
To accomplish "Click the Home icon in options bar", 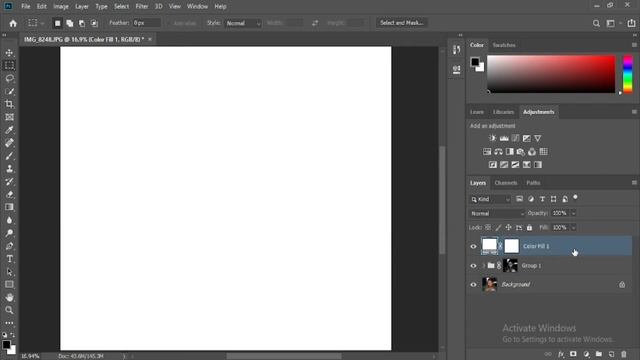I will point(13,23).
